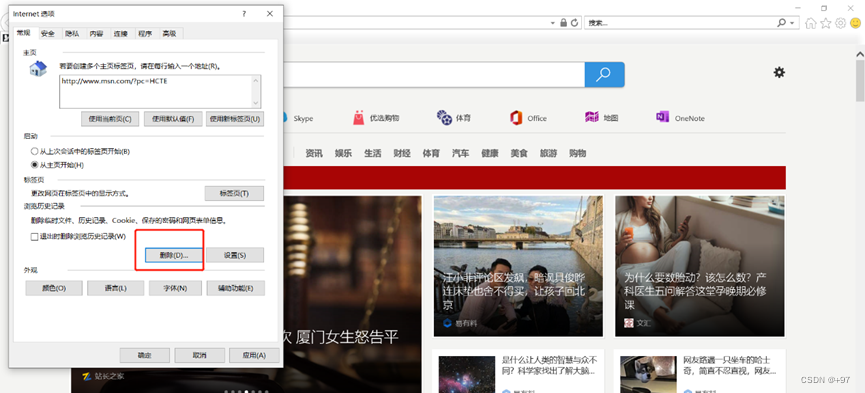
Task: Switch to the 连接 tab
Action: tap(121, 34)
